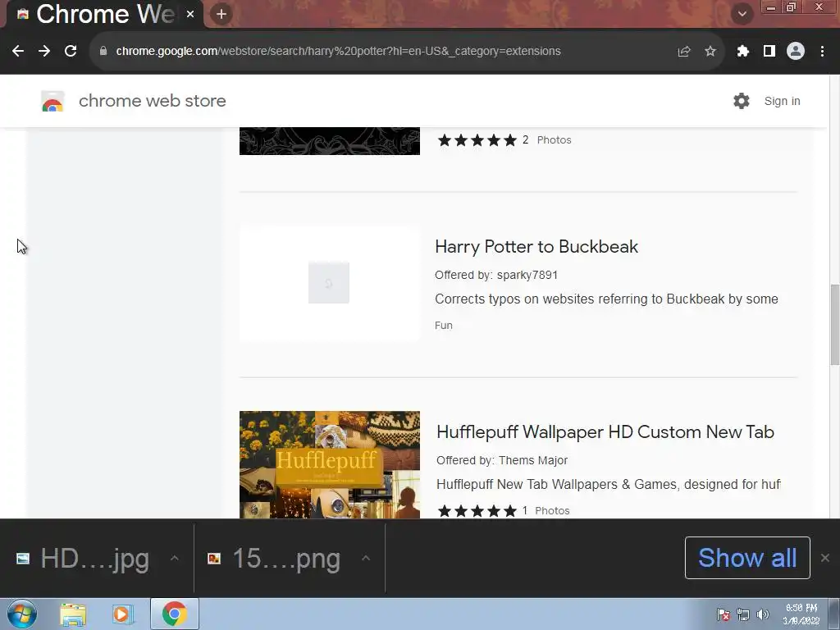
Task: Select the Chrome taskbar button
Action: point(175,614)
